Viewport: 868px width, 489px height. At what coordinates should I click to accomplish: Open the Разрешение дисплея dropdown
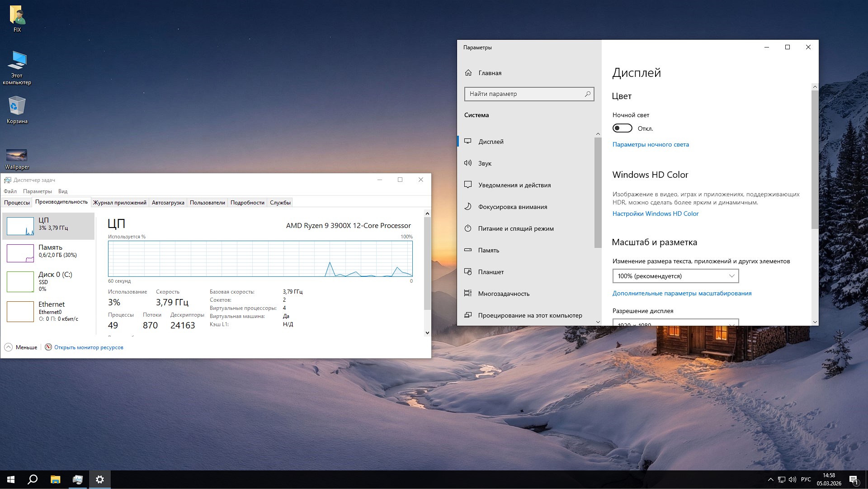675,323
